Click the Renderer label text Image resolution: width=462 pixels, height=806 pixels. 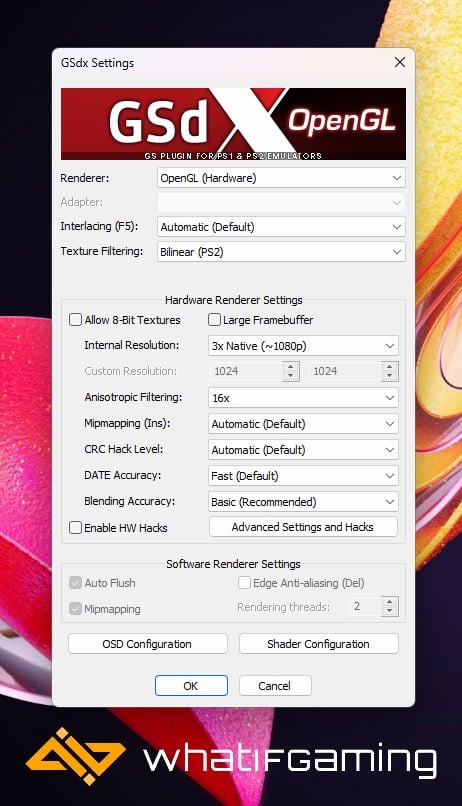(x=85, y=178)
